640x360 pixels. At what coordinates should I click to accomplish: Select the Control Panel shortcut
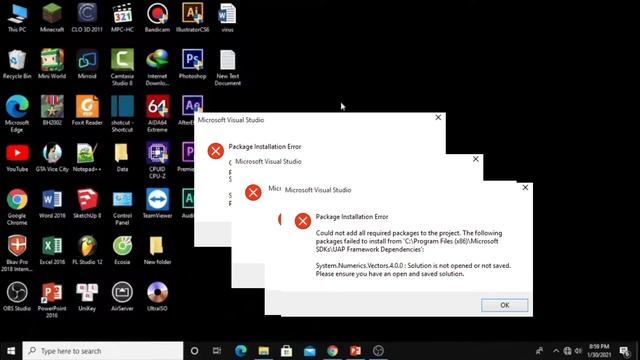click(122, 207)
